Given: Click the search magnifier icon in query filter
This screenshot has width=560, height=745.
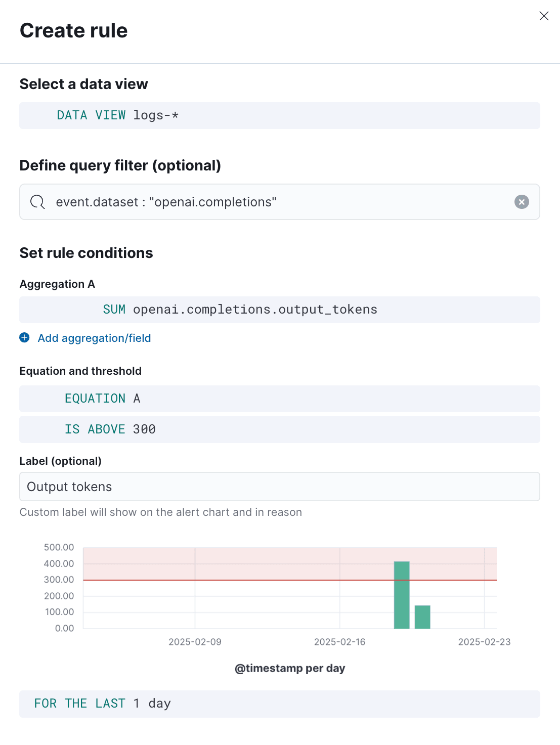Looking at the screenshot, I should (37, 202).
